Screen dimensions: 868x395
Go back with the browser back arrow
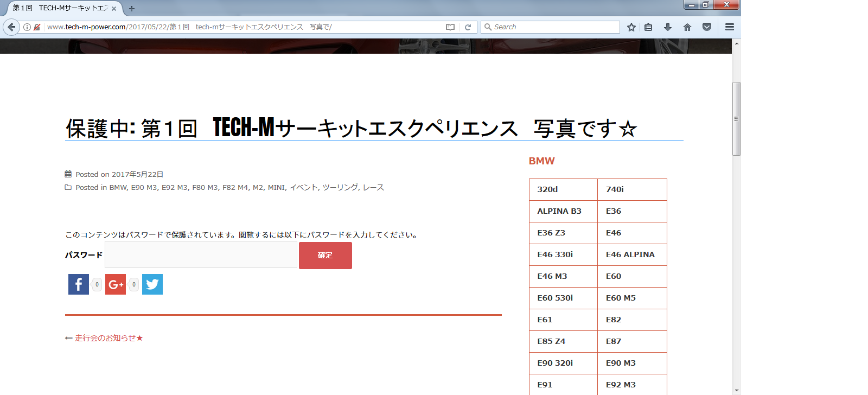pyautogui.click(x=11, y=27)
